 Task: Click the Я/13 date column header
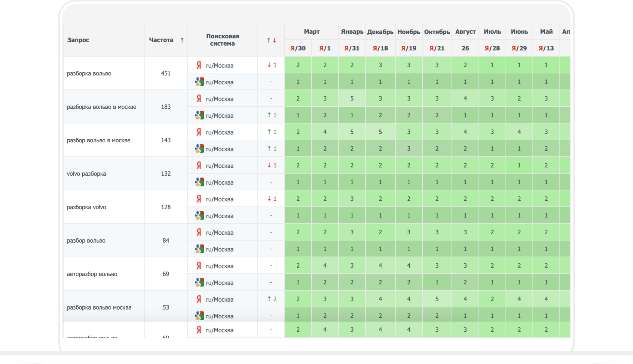546,48
